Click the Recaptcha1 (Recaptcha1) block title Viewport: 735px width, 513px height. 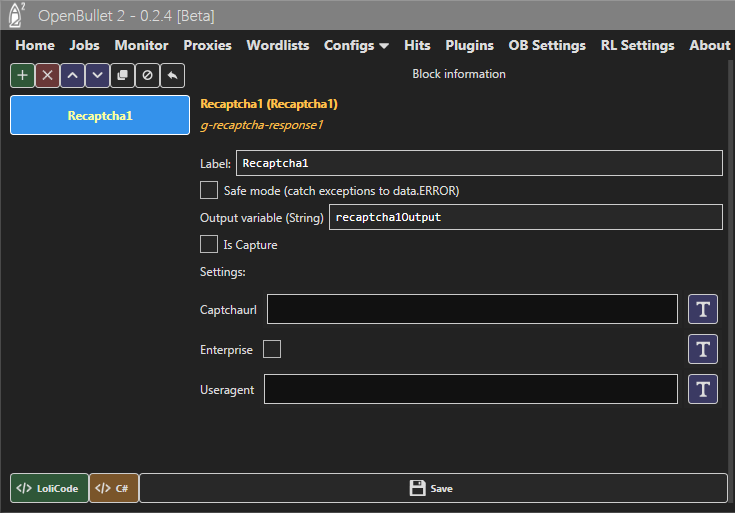click(x=269, y=104)
